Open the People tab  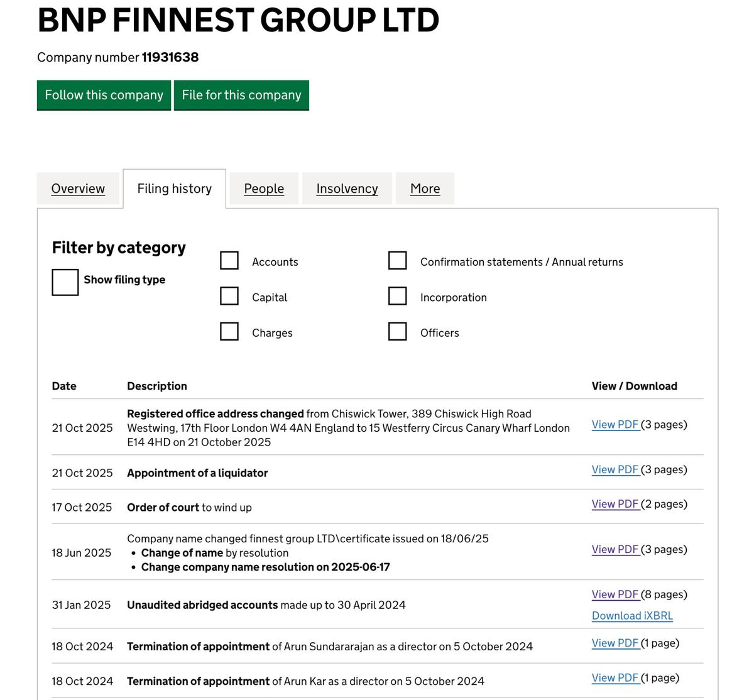point(263,189)
